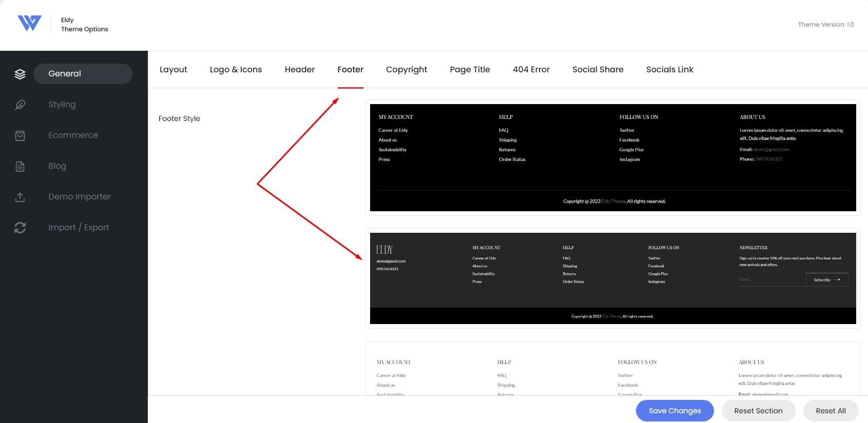Viewport: 868px width, 423px height.
Task: Choose the dark footer style with newsletter
Action: point(613,278)
